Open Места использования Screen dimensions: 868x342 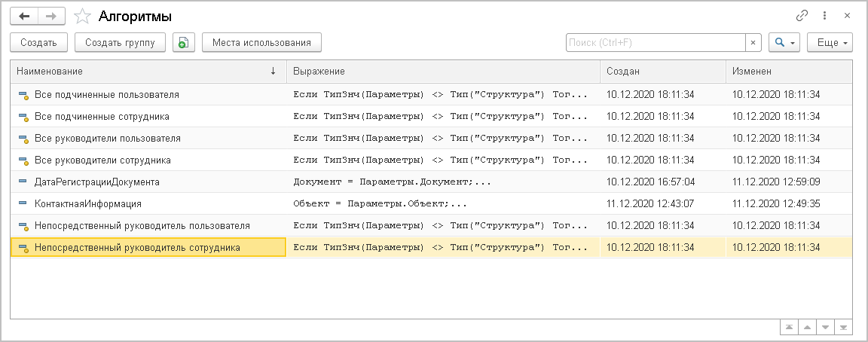[x=261, y=42]
